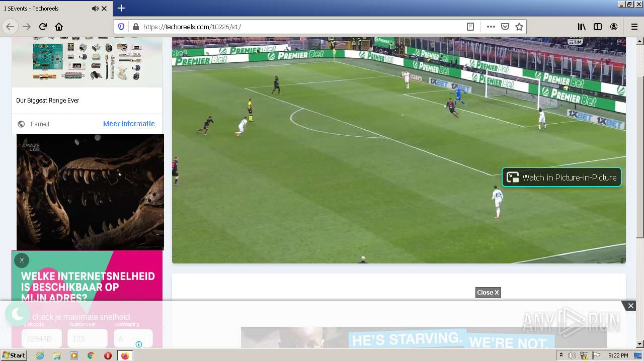Toggle reader view in address bar
The image size is (644, 362).
[470, 27]
